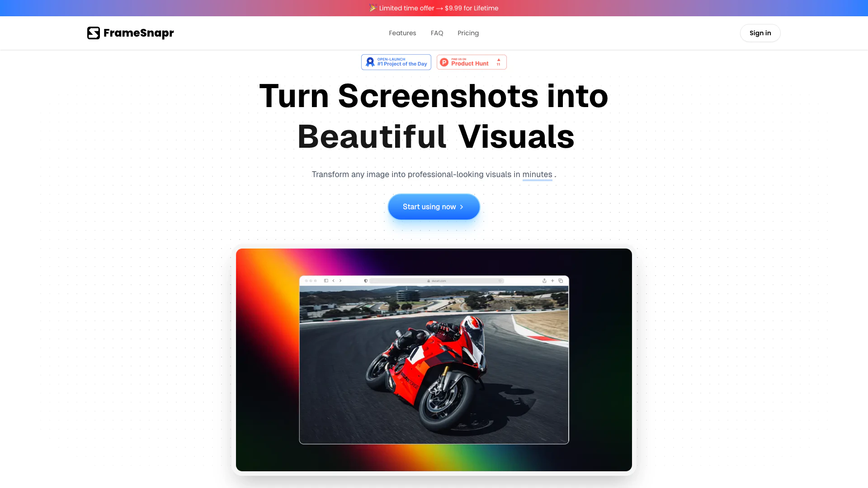This screenshot has width=868, height=488.
Task: Click the reload icon in mock address bar
Action: (500, 281)
